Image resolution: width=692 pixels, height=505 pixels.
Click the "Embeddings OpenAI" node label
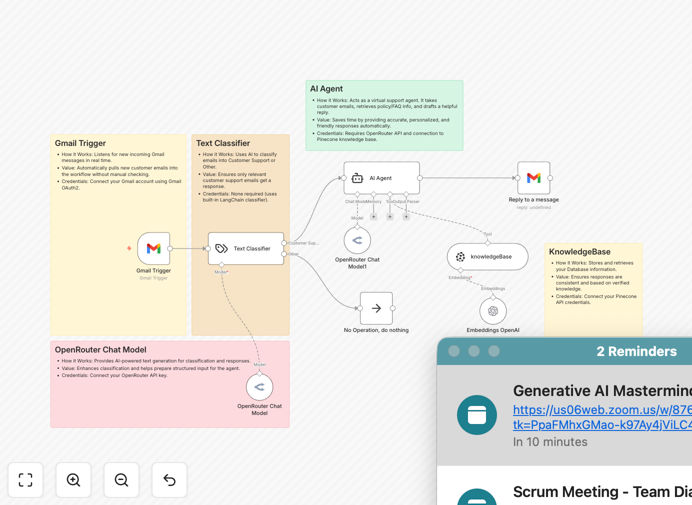tap(493, 330)
